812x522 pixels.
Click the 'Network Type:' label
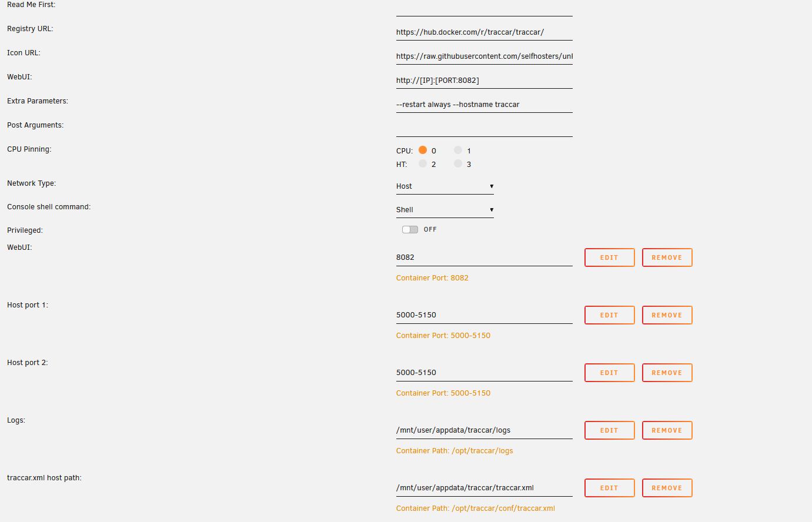[x=32, y=183]
